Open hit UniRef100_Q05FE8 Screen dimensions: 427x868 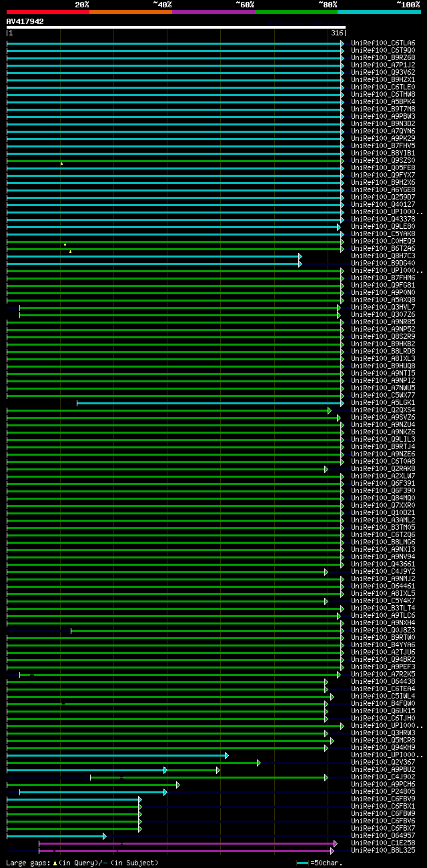click(x=383, y=167)
